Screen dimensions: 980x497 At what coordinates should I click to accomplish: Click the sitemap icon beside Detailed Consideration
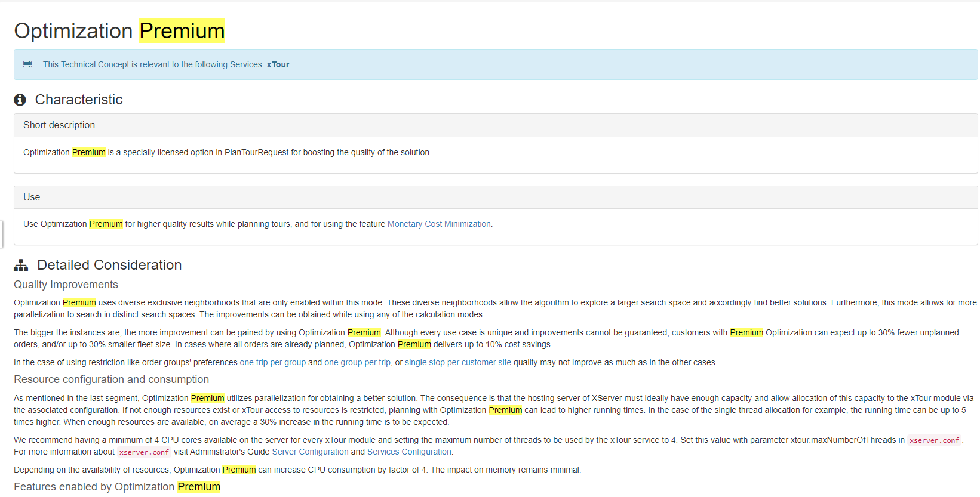coord(21,266)
